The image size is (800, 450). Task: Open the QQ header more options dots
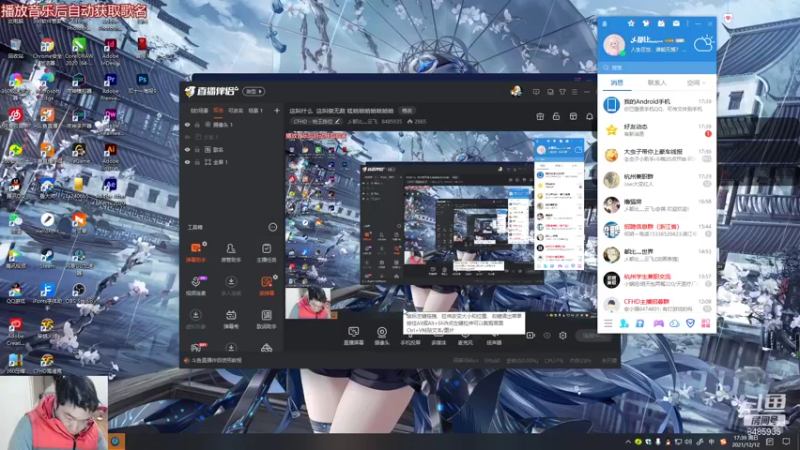pos(687,23)
